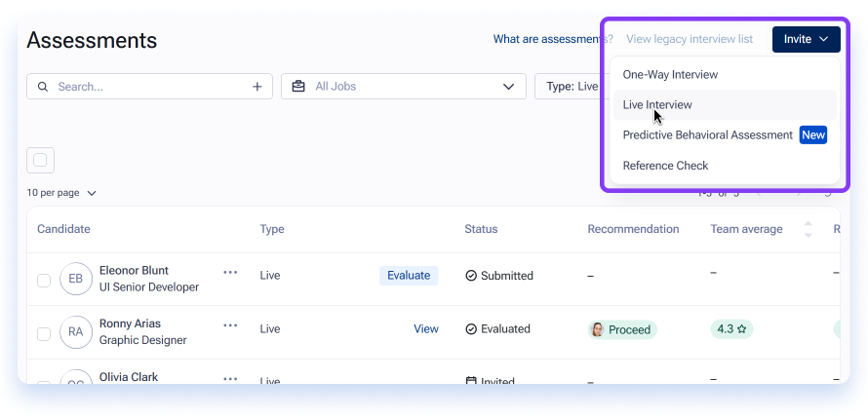Viewport: 868px width, 419px height.
Task: Tick the select-all checkbox above table
Action: [40, 161]
